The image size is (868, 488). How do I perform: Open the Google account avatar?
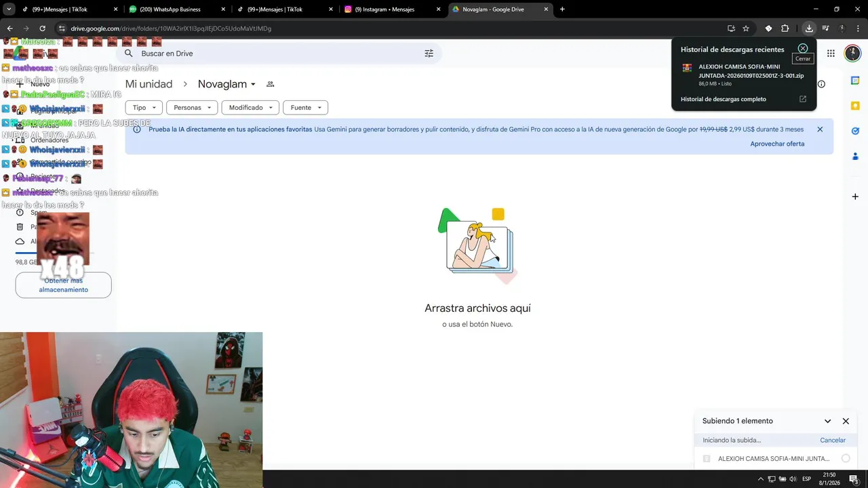[852, 54]
